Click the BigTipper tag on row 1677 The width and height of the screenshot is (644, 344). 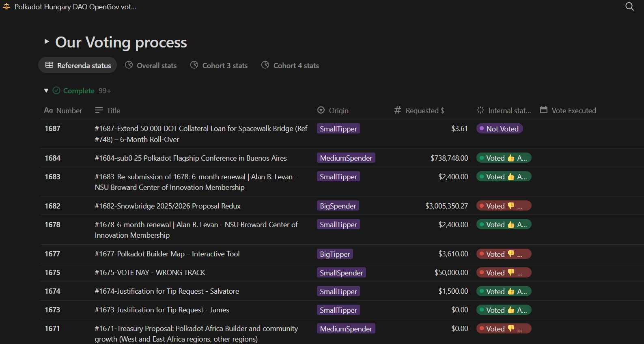[x=335, y=254]
